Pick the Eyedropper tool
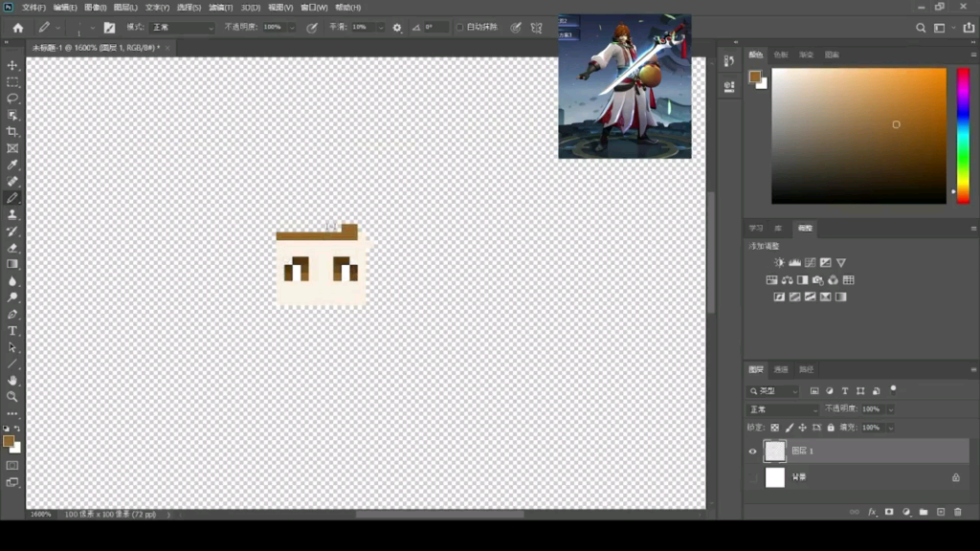980x551 pixels. (12, 165)
